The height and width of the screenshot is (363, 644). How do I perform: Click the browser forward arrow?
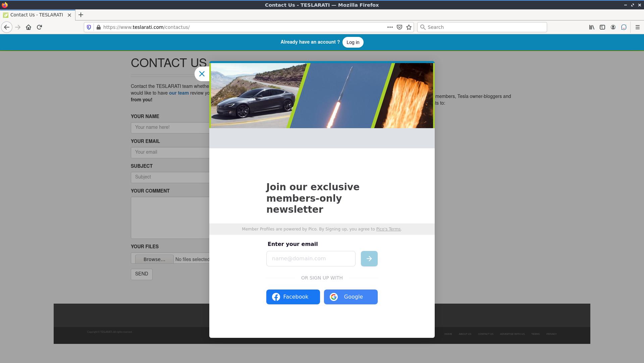18,27
